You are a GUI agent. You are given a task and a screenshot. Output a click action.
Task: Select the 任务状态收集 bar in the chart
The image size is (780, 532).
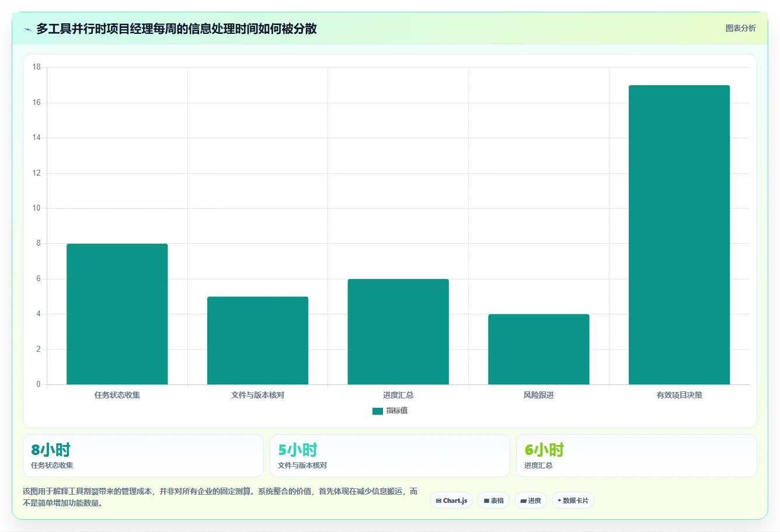click(117, 314)
